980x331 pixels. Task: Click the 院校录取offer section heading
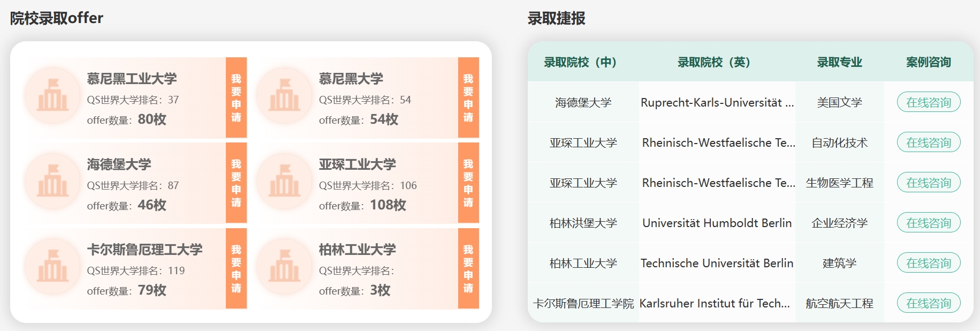tap(56, 18)
